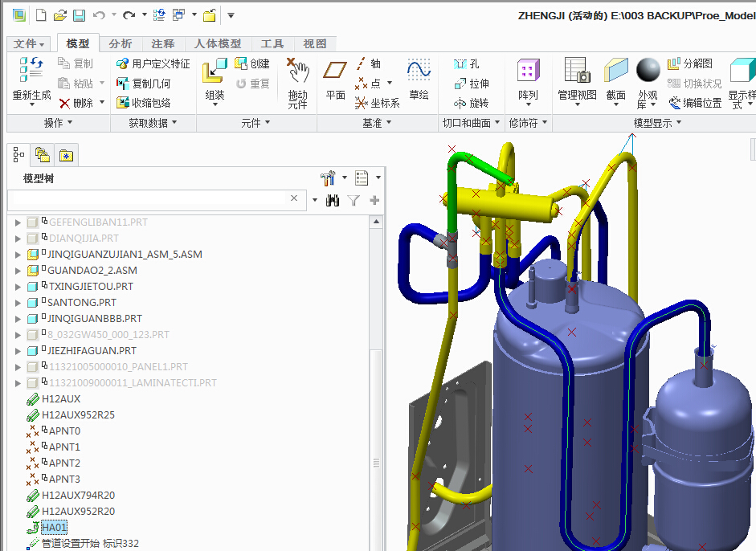Click the model tree settings hammer icon
Viewport: 756px width, 551px height.
click(327, 178)
